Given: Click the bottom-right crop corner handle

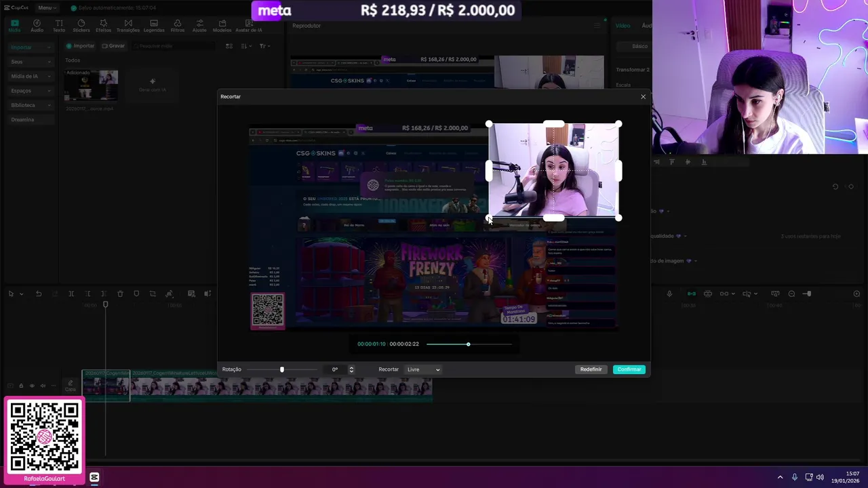Looking at the screenshot, I should pos(618,218).
